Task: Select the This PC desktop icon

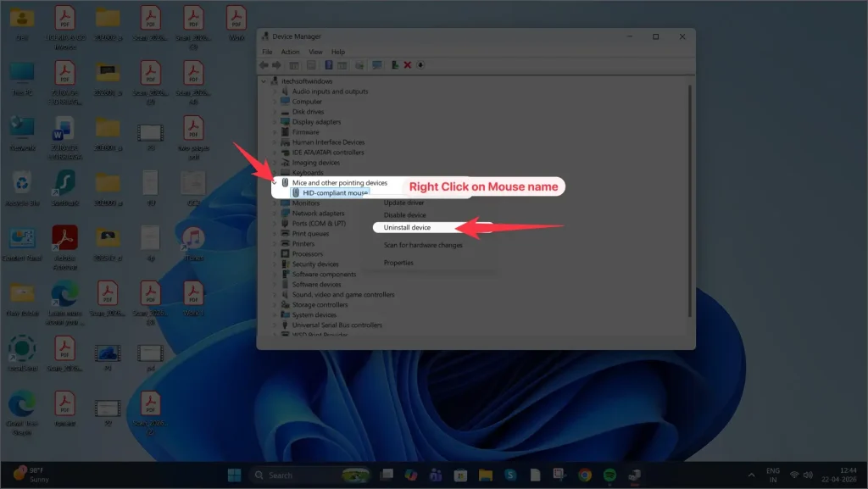Action: (22, 79)
